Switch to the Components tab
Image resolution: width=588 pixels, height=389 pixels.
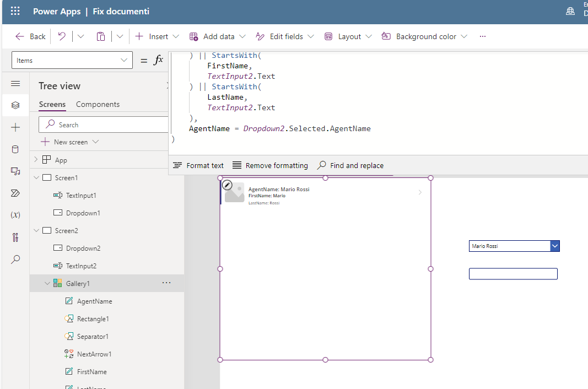click(x=98, y=104)
